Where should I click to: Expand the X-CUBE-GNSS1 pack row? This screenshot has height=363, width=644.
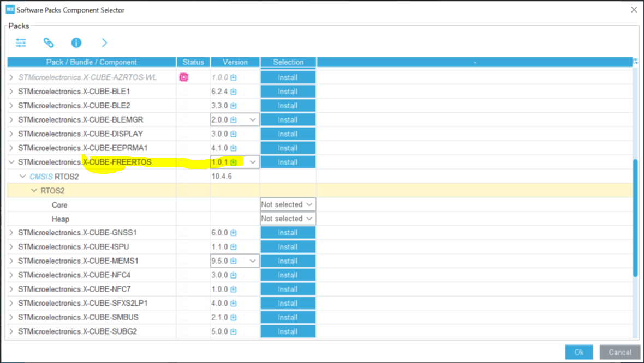click(11, 232)
